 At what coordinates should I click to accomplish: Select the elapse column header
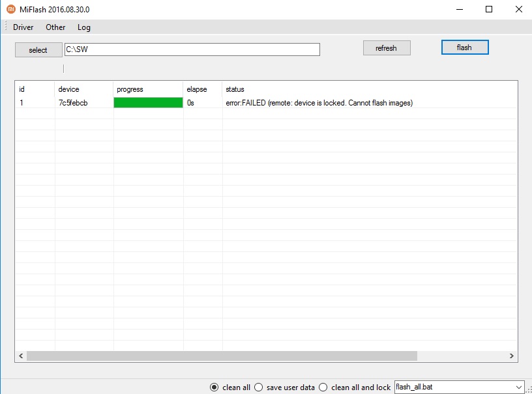click(x=202, y=89)
